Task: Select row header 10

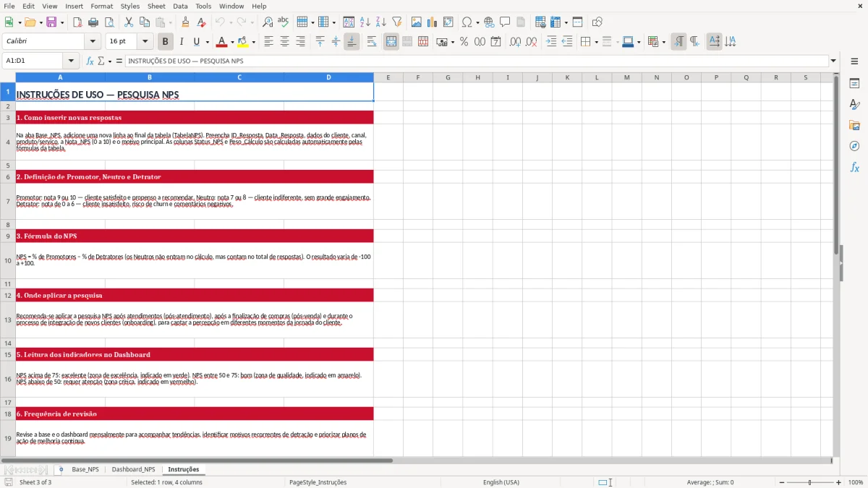Action: [8, 260]
